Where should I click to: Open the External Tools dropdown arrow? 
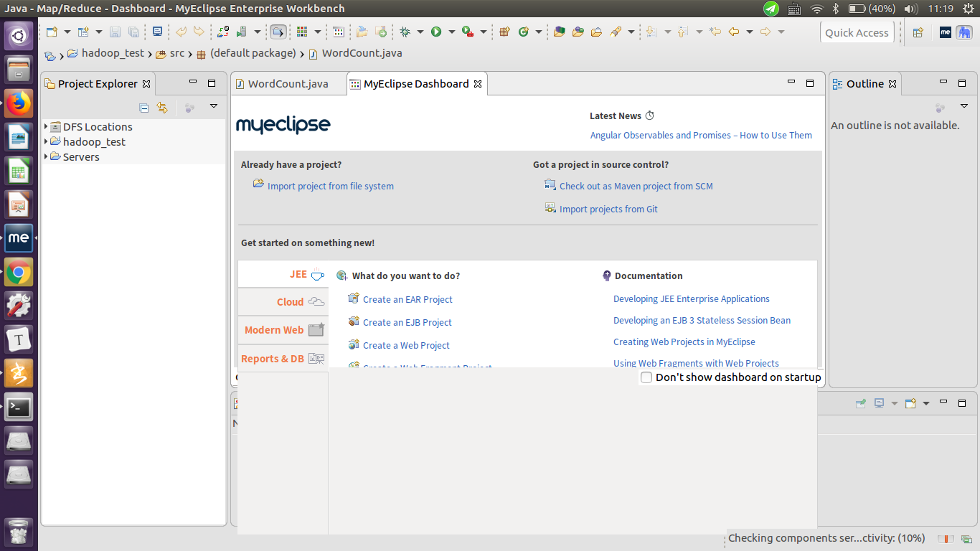point(484,32)
